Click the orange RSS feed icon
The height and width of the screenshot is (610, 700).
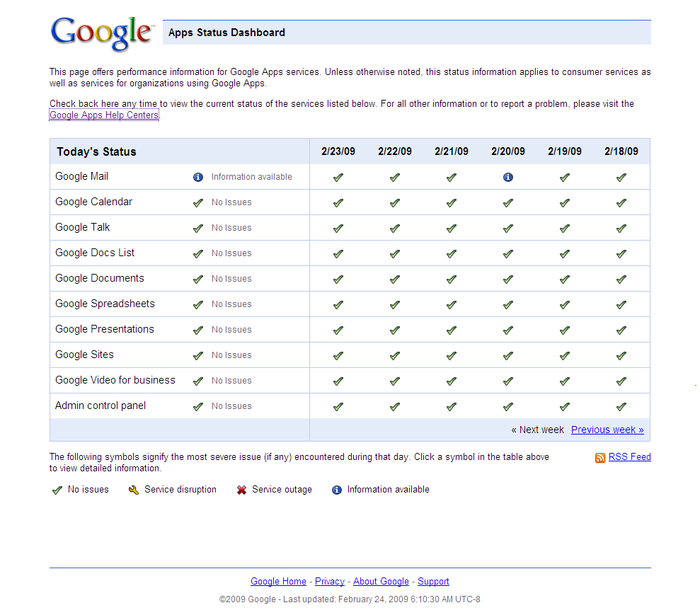600,458
